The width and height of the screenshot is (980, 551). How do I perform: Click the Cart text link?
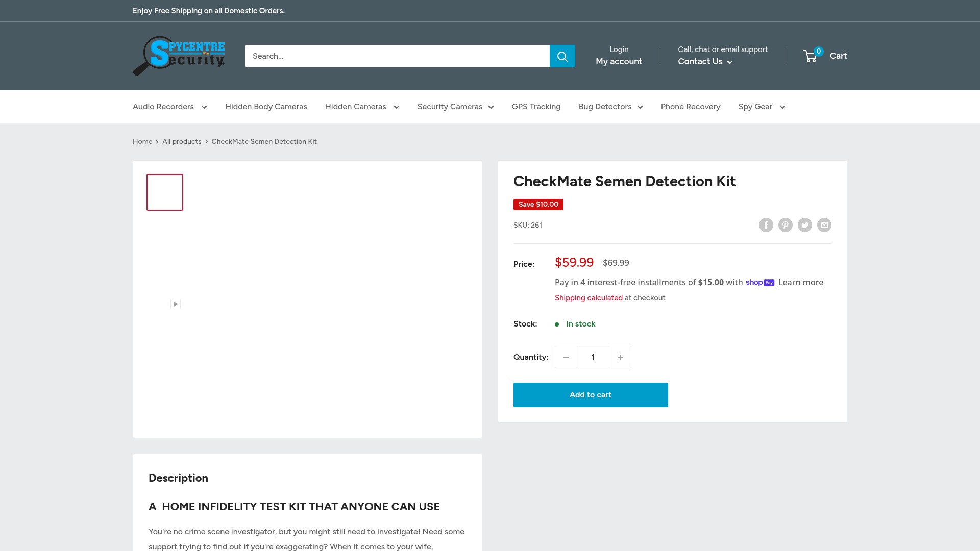coord(838,56)
